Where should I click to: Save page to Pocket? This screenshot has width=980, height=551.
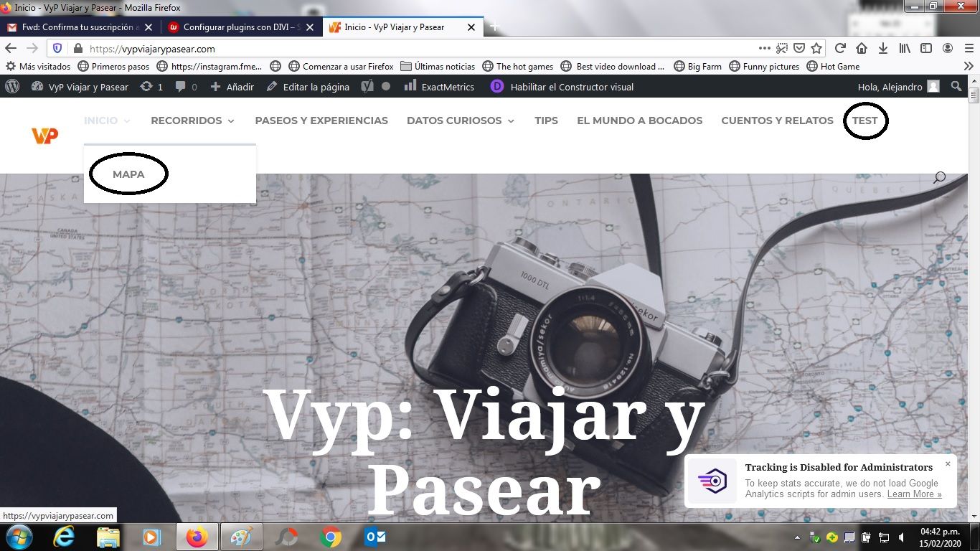click(798, 48)
